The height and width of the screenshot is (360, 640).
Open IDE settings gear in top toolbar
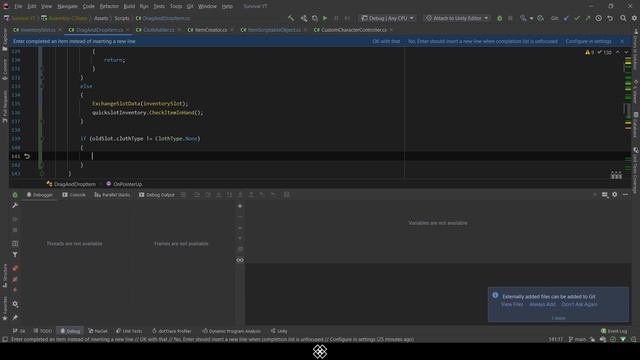tap(634, 18)
